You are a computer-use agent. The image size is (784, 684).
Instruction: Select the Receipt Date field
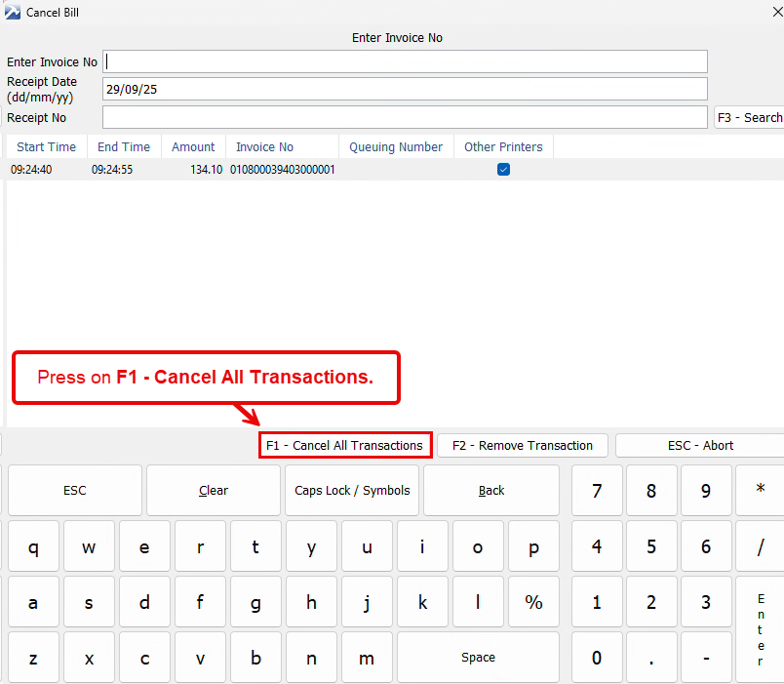click(x=405, y=89)
